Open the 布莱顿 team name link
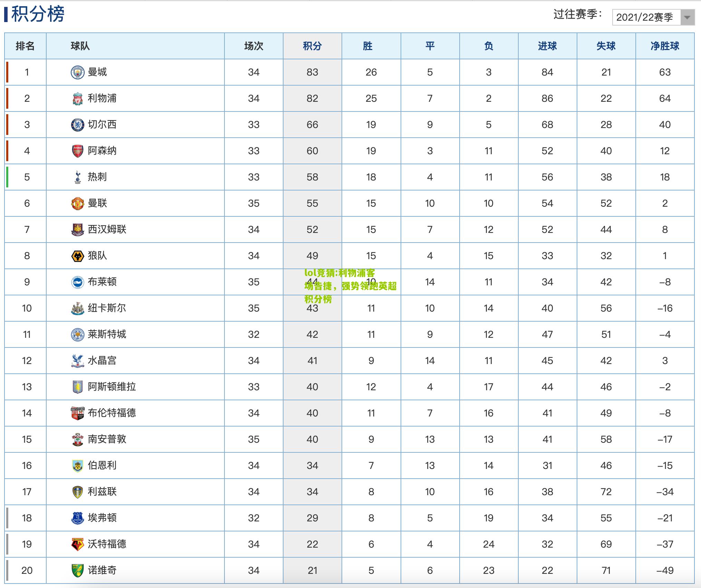Screen dimensions: 701x588 (x=102, y=282)
